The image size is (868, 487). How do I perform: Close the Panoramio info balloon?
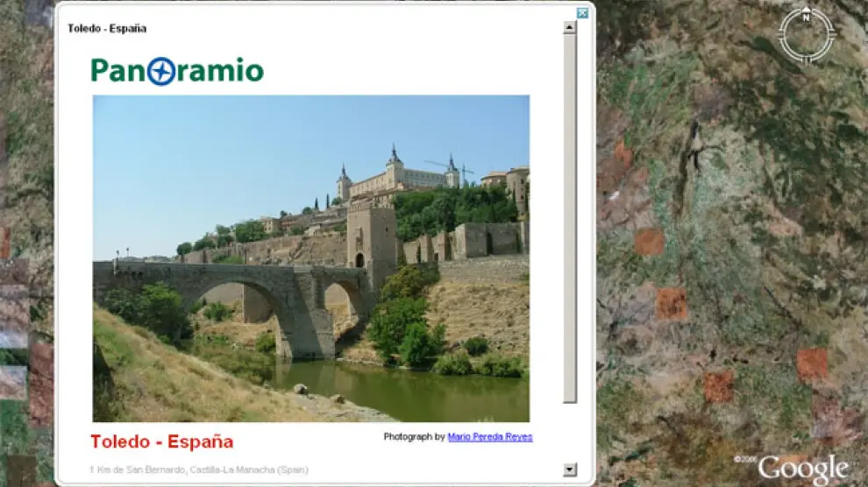(582, 13)
